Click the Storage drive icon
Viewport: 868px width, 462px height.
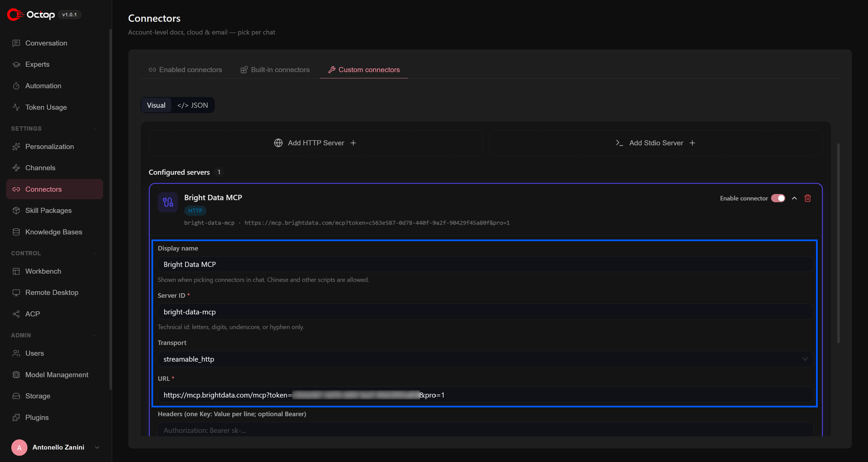coord(16,396)
